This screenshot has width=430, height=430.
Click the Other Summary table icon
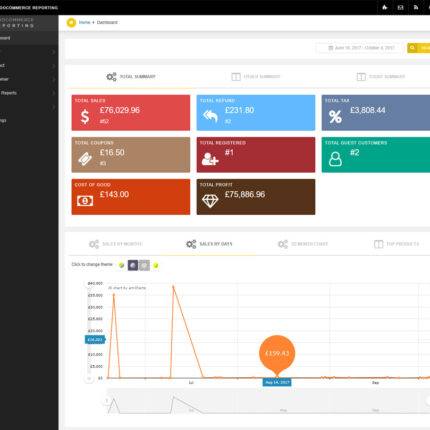[236, 77]
